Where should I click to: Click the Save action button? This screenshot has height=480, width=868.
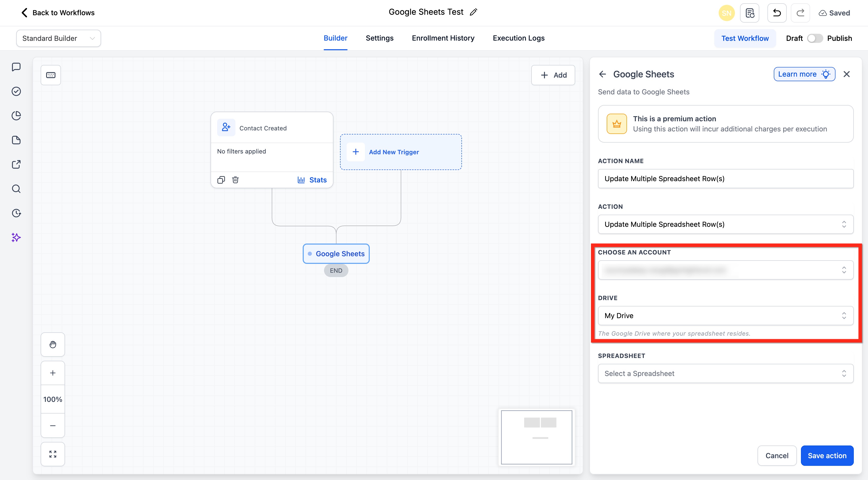point(827,455)
